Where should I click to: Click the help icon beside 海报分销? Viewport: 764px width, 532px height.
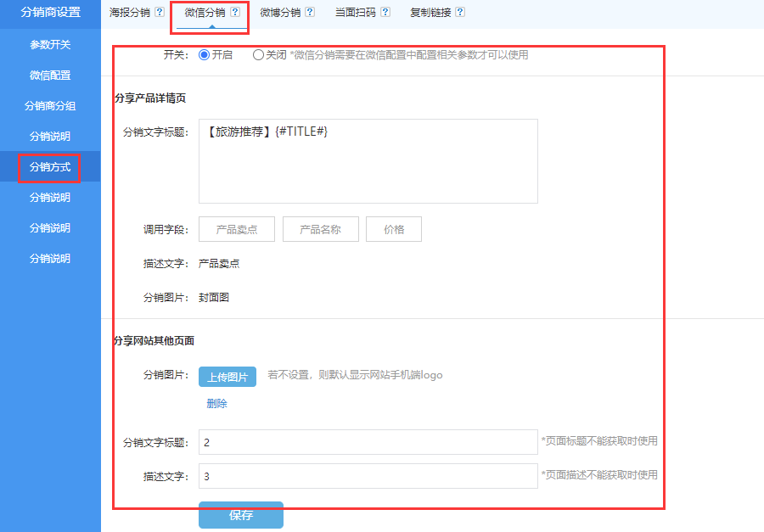tap(160, 13)
